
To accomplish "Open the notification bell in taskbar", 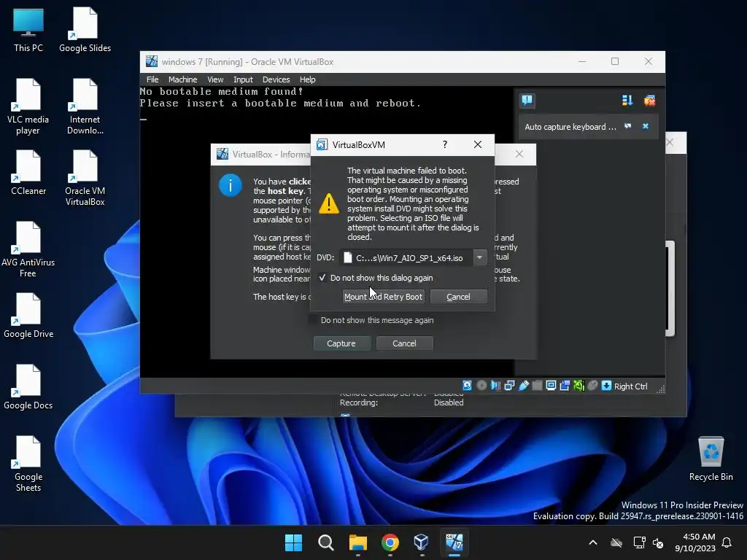I will pyautogui.click(x=727, y=542).
